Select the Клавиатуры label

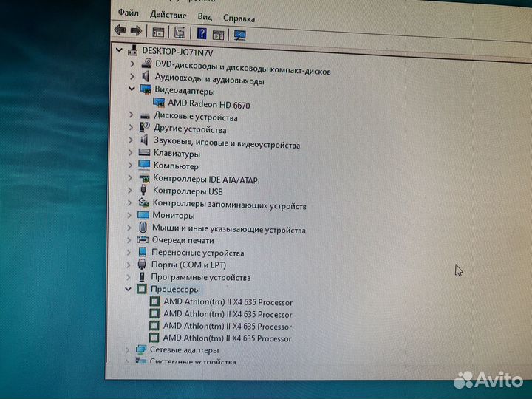(177, 154)
